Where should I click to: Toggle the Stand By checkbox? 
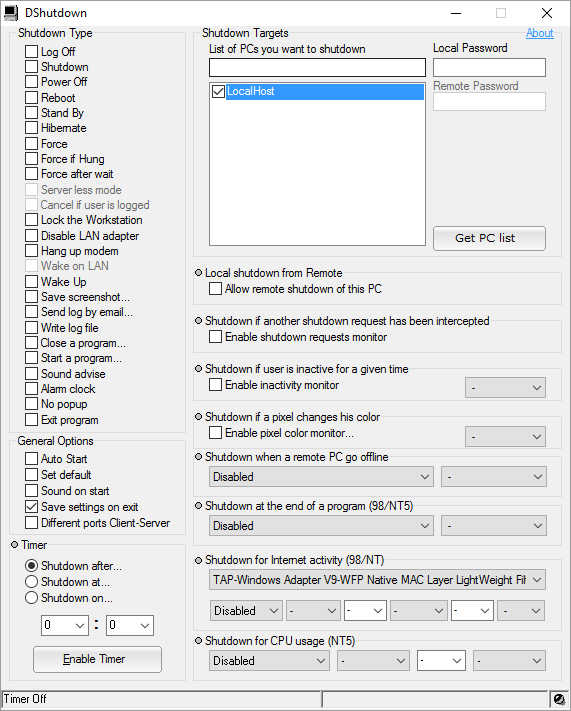31,112
